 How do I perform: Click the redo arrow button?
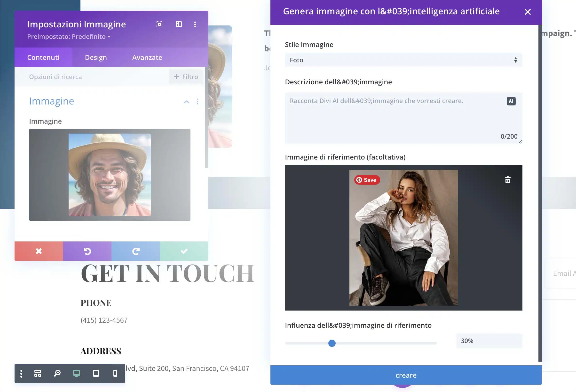point(135,251)
